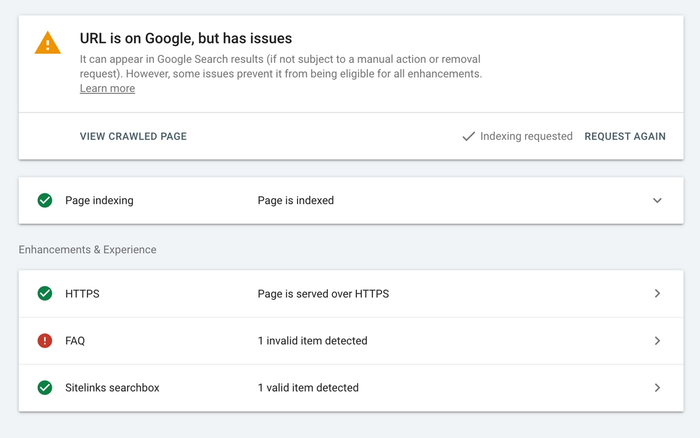Click the '1 invalid item detected' text
This screenshot has height=438, width=700.
click(312, 341)
